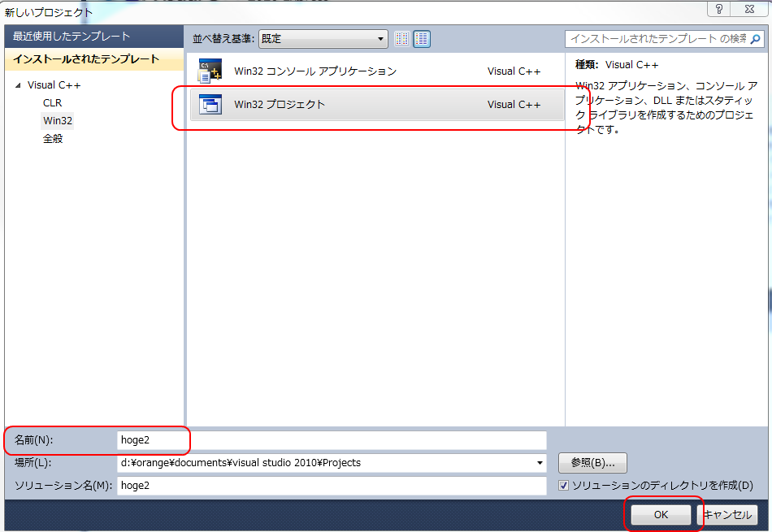Image resolution: width=772 pixels, height=532 pixels.
Task: Select 全般 in the template tree
Action: coord(53,139)
